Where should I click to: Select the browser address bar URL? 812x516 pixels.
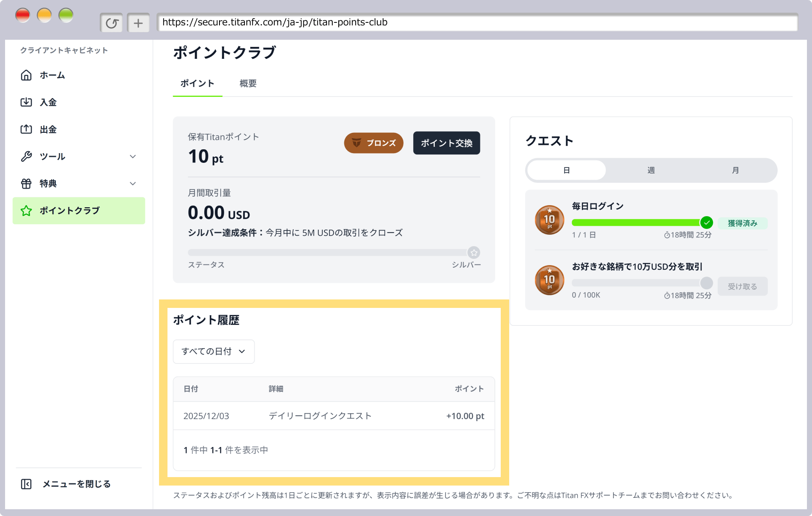click(x=274, y=22)
